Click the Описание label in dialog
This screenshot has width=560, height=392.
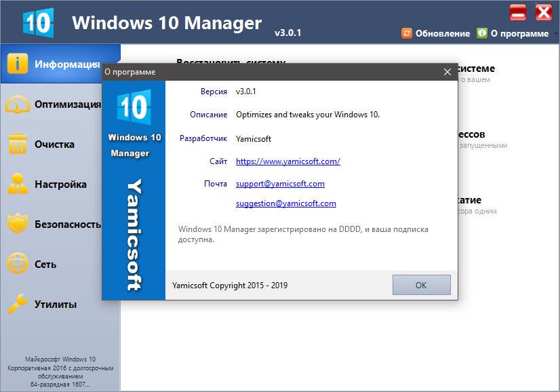click(x=209, y=115)
